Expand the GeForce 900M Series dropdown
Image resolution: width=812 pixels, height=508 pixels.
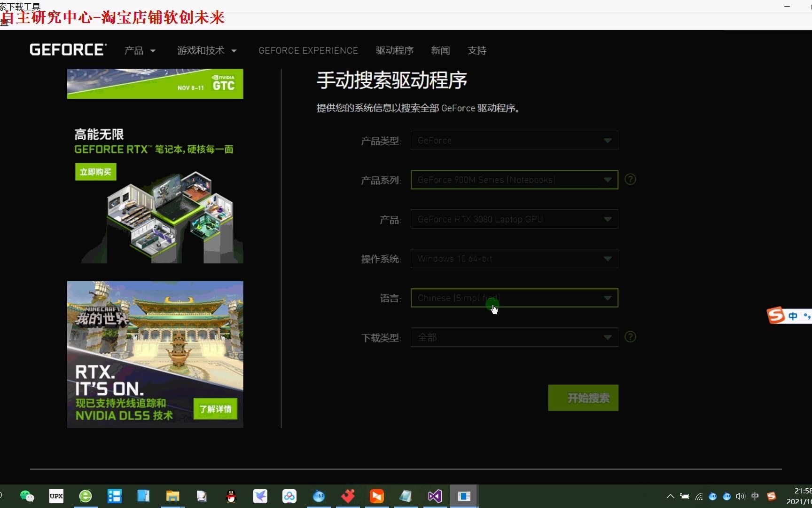pyautogui.click(x=514, y=180)
